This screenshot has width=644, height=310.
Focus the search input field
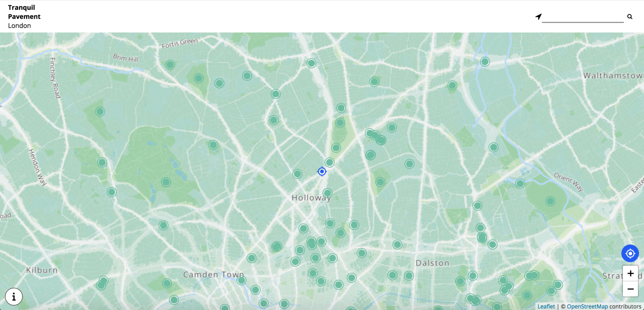tap(583, 17)
